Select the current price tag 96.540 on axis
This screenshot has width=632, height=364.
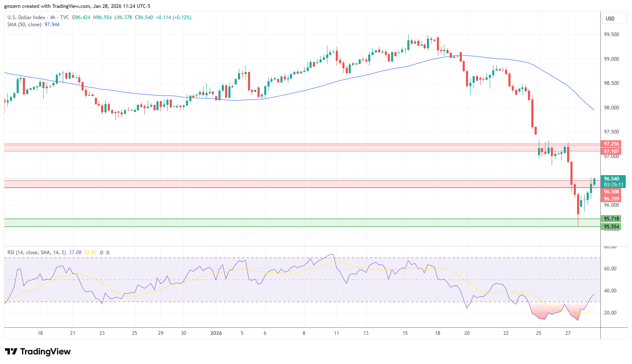pyautogui.click(x=613, y=179)
